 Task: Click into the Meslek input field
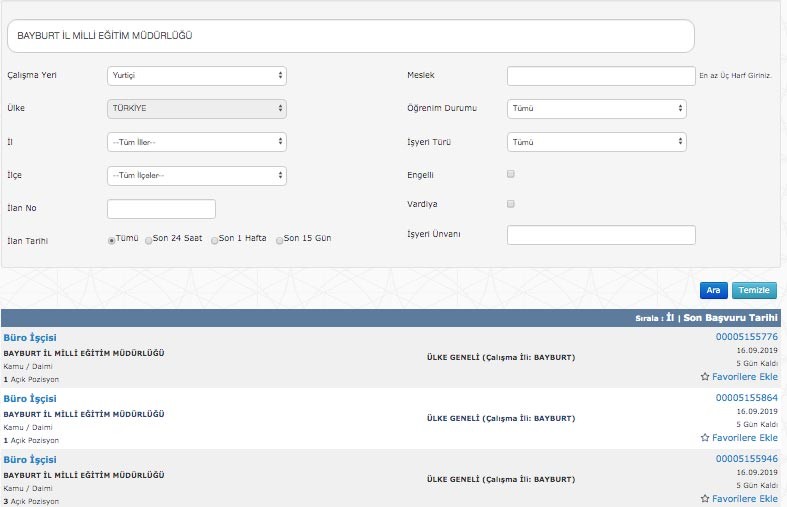tap(600, 76)
